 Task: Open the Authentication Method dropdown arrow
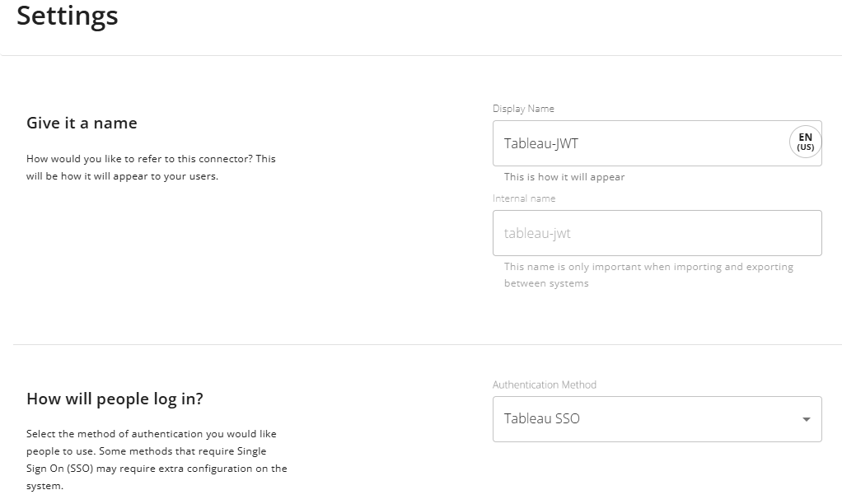[x=806, y=419]
